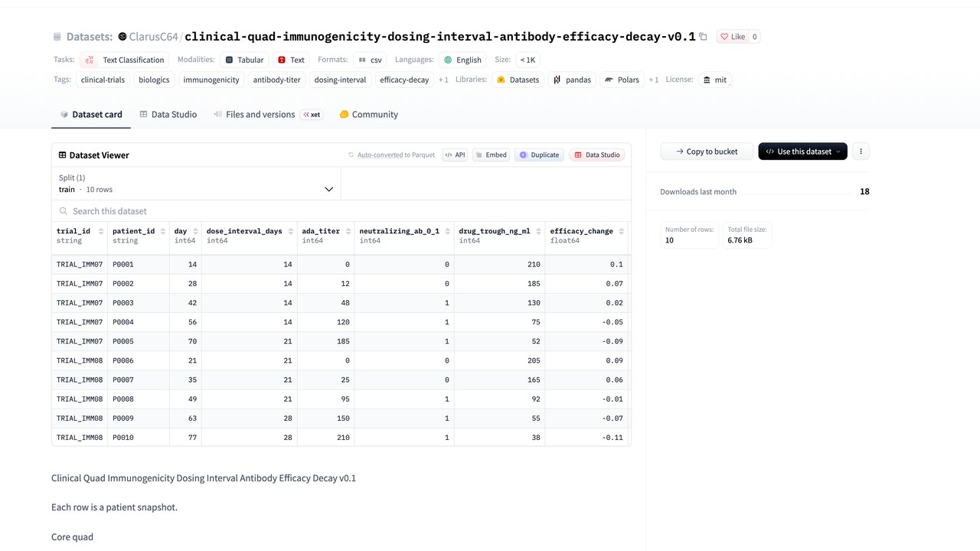The width and height of the screenshot is (980, 551).
Task: Click the < 1K size tag
Action: point(528,60)
